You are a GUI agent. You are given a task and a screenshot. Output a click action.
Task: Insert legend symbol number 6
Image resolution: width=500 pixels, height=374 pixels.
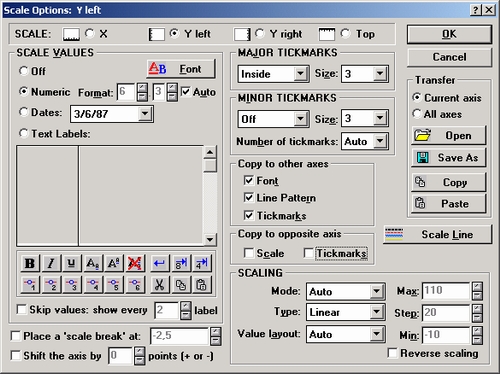point(134,285)
